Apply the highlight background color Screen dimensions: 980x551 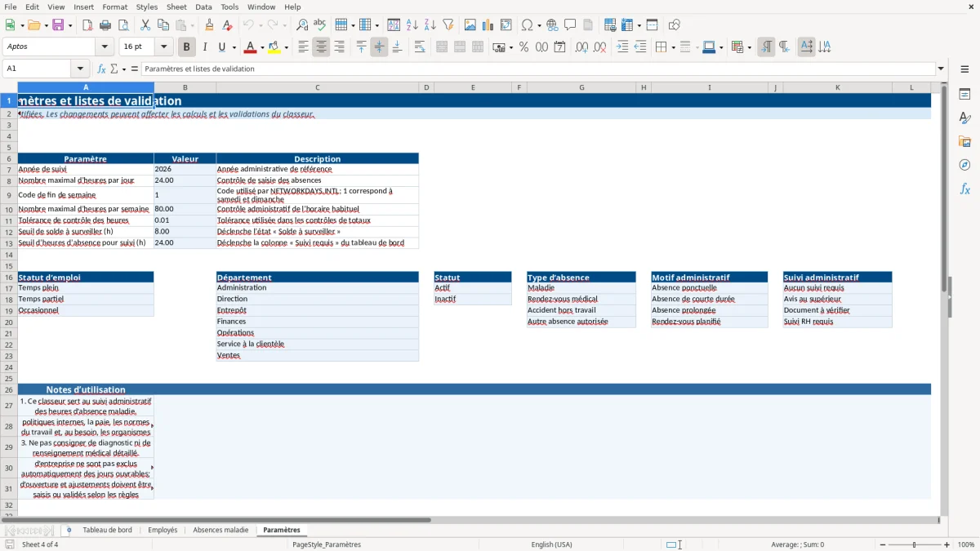274,47
